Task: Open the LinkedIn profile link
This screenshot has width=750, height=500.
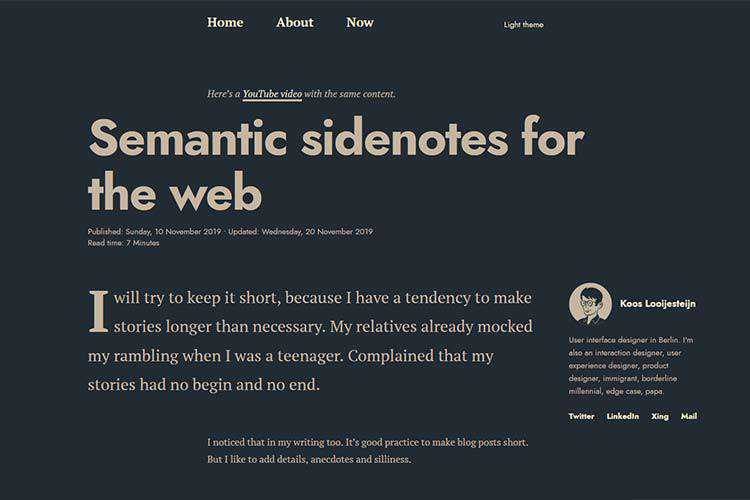Action: tap(622, 416)
